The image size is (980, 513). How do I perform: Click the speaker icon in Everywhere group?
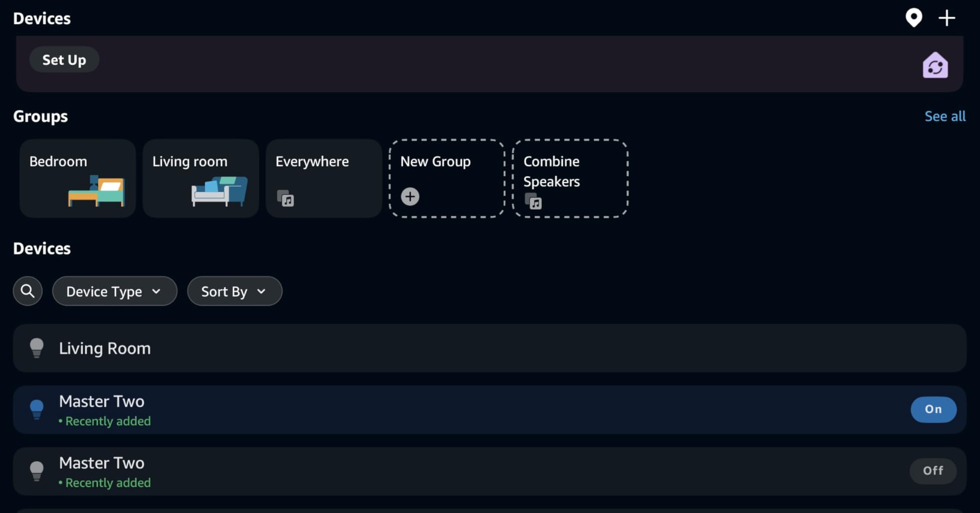point(286,199)
